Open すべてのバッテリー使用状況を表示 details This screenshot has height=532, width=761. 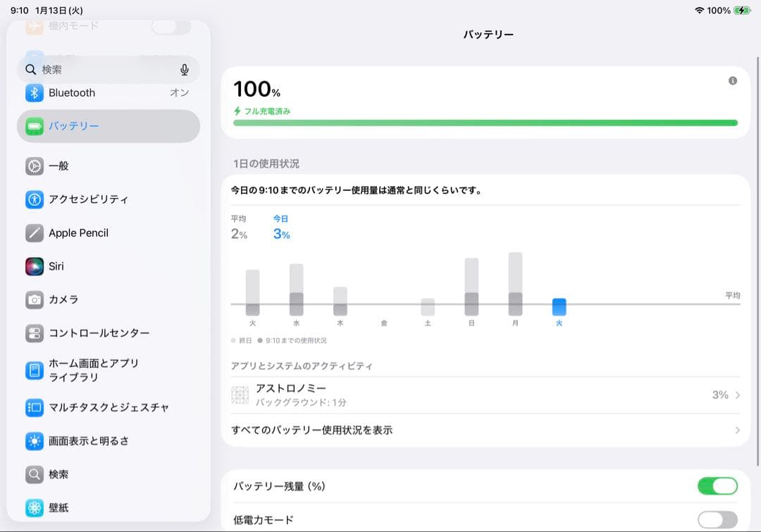point(486,431)
